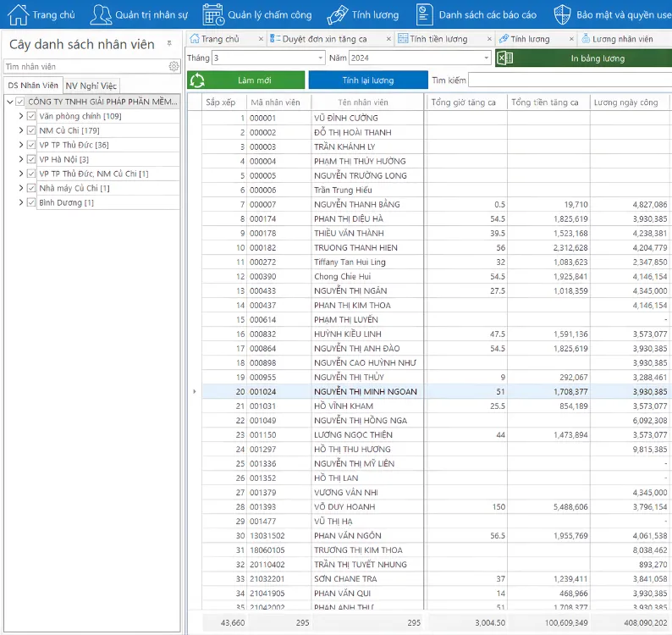Viewport: 672px width, 635px height.
Task: Open the Năm year dropdown
Action: point(486,58)
